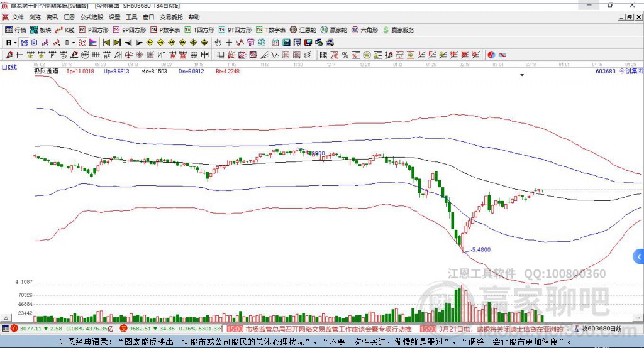
Task: Click the first yellow diamond arrow icon
Action: pyautogui.click(x=150, y=43)
